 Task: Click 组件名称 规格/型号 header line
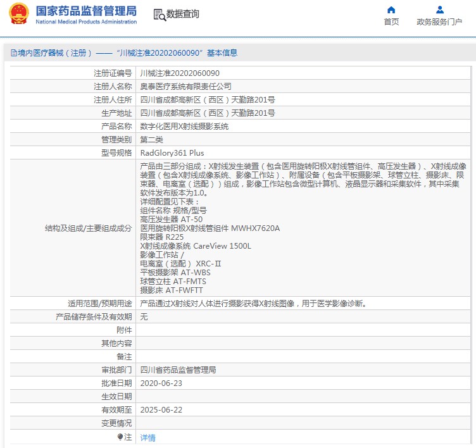click(x=173, y=211)
